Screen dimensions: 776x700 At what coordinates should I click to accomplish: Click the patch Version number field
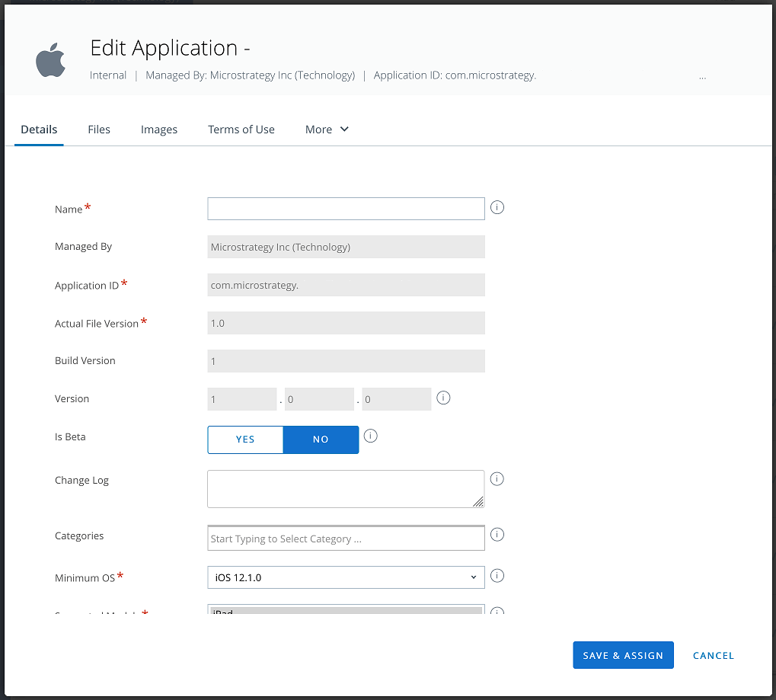[397, 399]
